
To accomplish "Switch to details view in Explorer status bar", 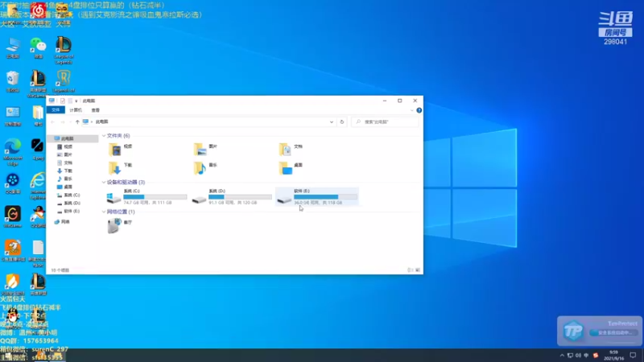I will click(x=410, y=270).
